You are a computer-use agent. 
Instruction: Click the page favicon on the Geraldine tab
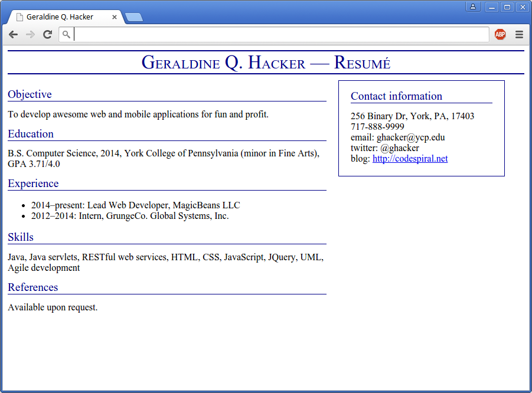(x=19, y=17)
